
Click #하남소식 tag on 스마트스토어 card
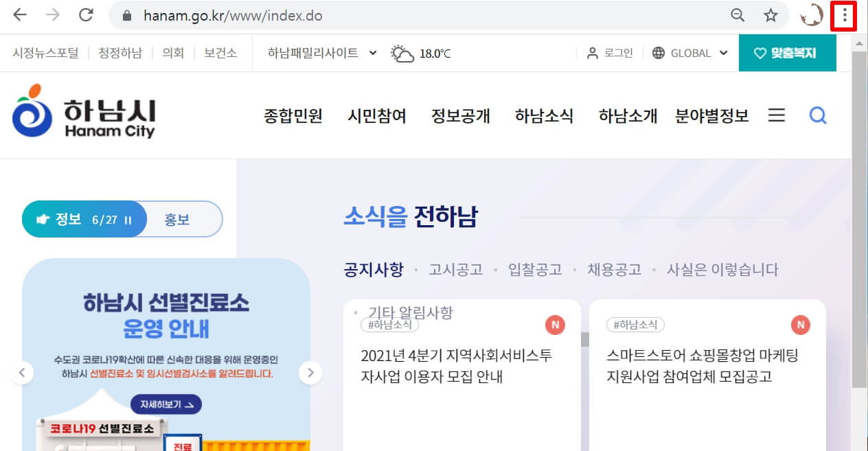[635, 325]
